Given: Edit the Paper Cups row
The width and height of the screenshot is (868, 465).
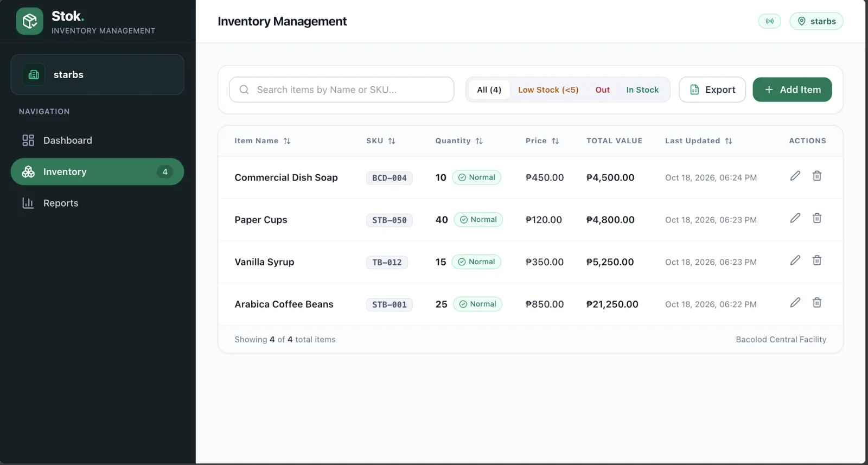Looking at the screenshot, I should 795,218.
